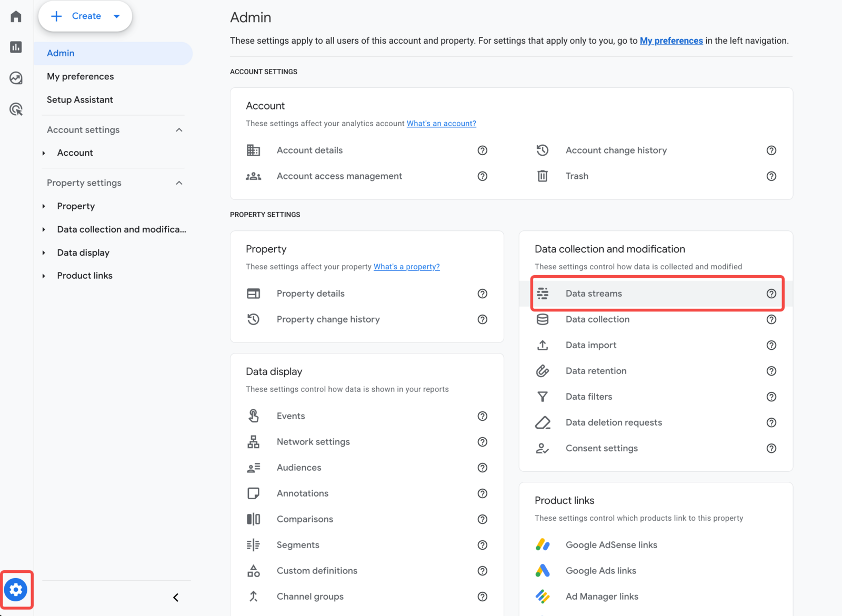Collapse the Account settings section

179,130
